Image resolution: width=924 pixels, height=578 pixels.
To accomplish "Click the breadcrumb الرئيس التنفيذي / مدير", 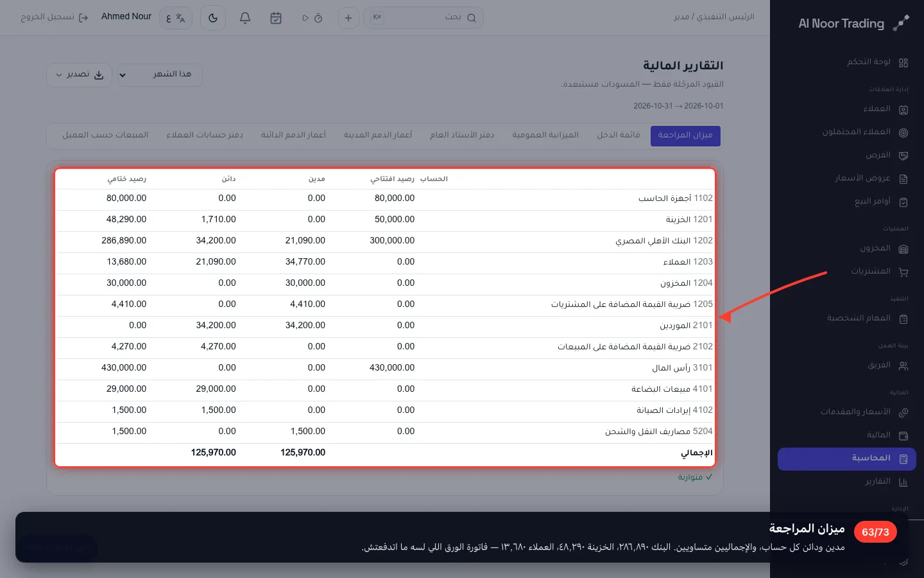I will tap(714, 17).
